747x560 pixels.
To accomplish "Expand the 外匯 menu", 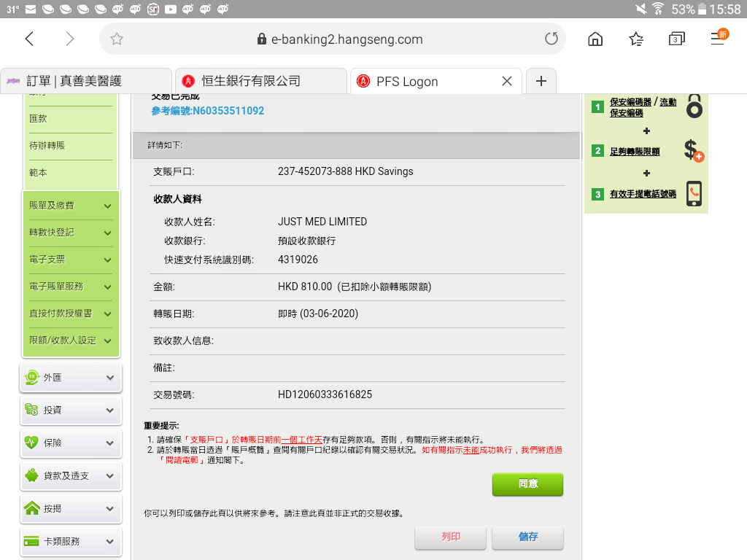I will pyautogui.click(x=71, y=378).
